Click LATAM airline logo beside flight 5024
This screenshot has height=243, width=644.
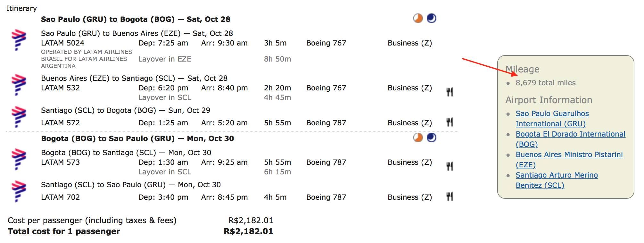click(19, 40)
